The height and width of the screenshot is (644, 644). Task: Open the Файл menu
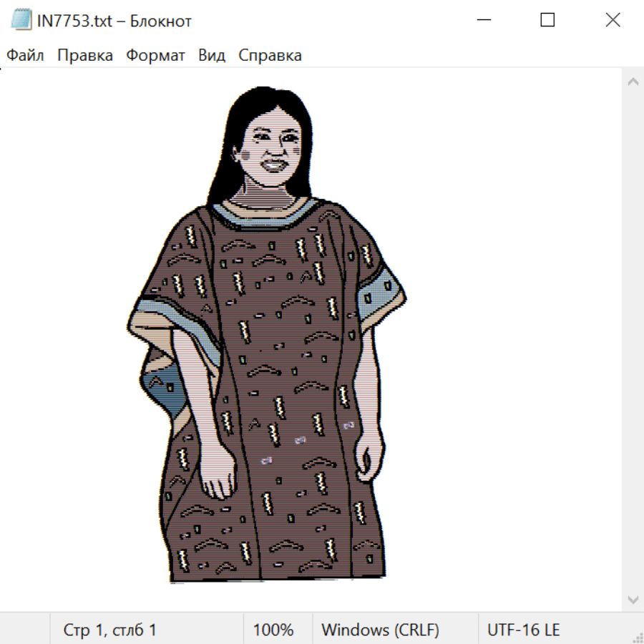(26, 56)
